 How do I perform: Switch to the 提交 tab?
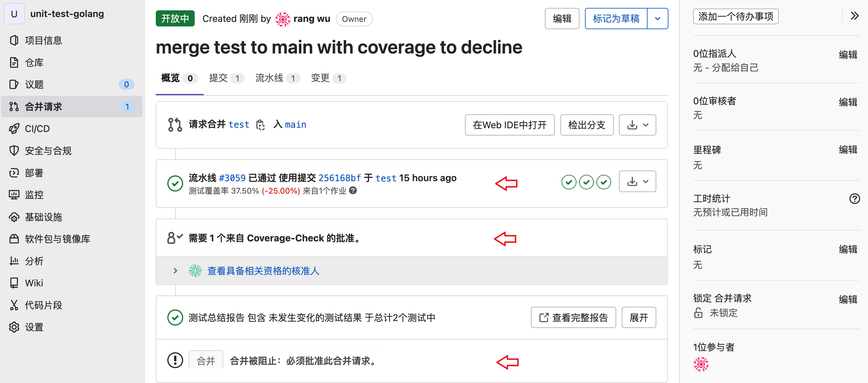218,78
